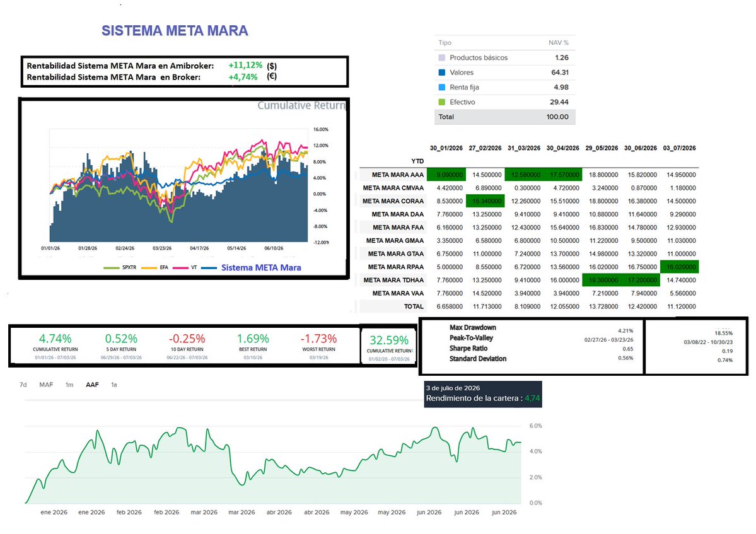
Task: Click the SISTEMA META MARA title
Action: [175, 30]
